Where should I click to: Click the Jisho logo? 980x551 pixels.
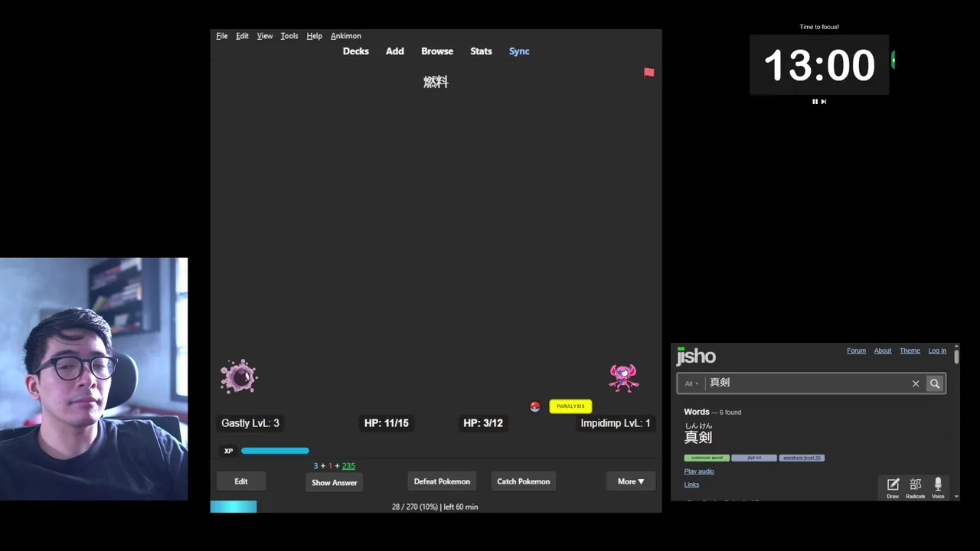pyautogui.click(x=696, y=356)
